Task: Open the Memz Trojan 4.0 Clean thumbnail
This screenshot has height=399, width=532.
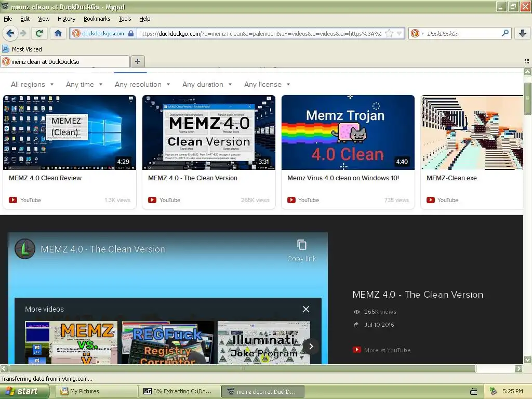Action: (348, 132)
